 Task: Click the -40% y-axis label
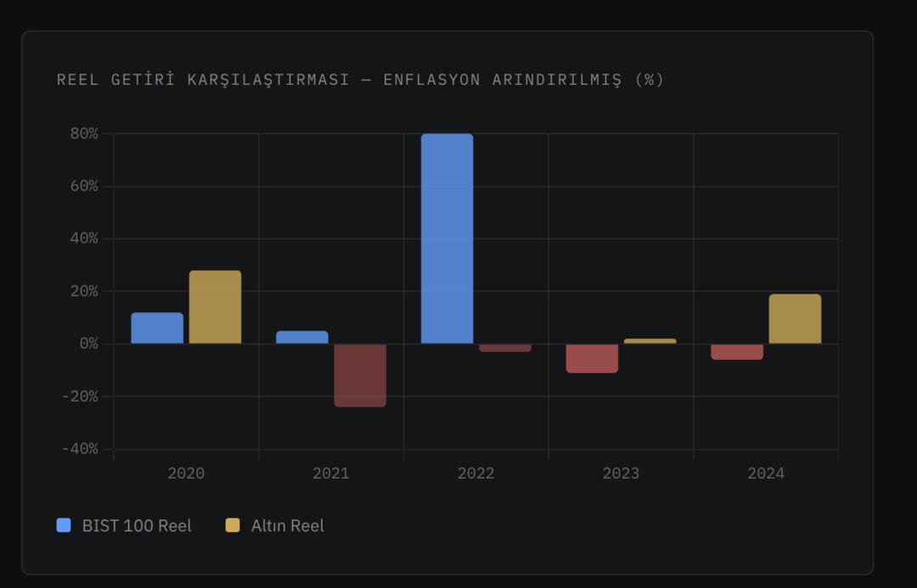coord(80,449)
